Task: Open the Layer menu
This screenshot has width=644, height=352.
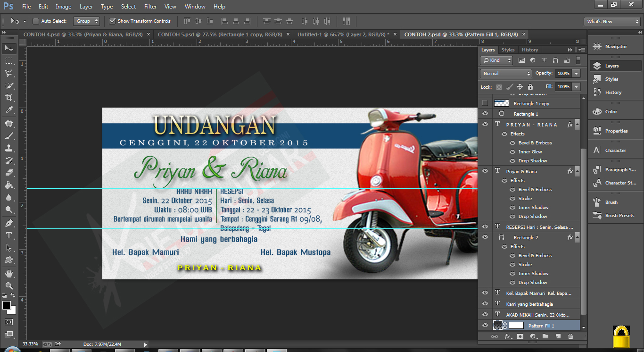Action: pos(86,7)
